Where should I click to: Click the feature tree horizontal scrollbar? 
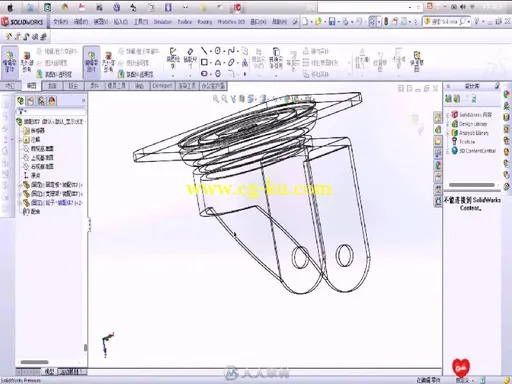34,362
